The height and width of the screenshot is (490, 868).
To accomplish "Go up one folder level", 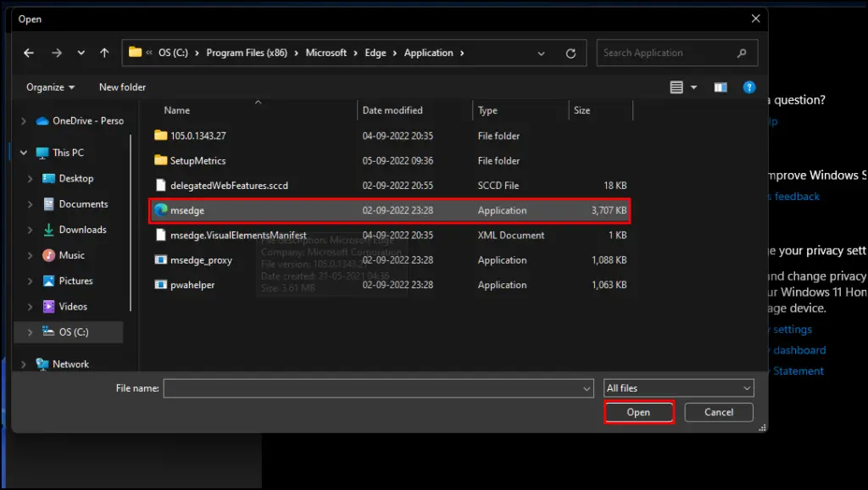I will (x=104, y=53).
